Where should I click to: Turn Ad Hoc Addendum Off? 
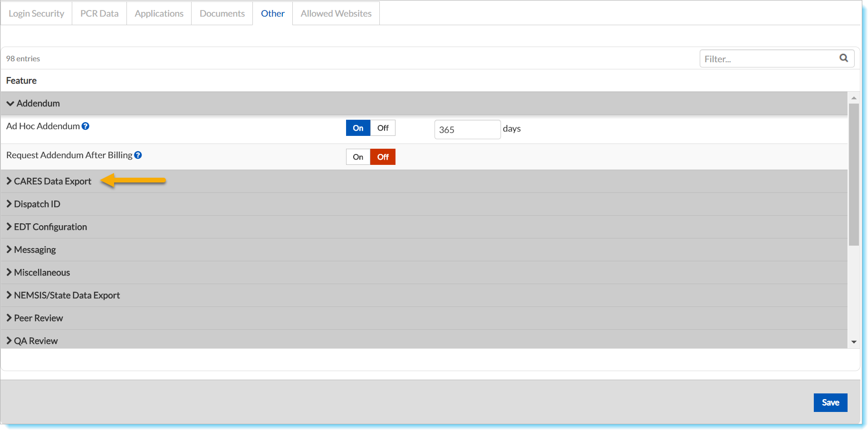coord(383,128)
